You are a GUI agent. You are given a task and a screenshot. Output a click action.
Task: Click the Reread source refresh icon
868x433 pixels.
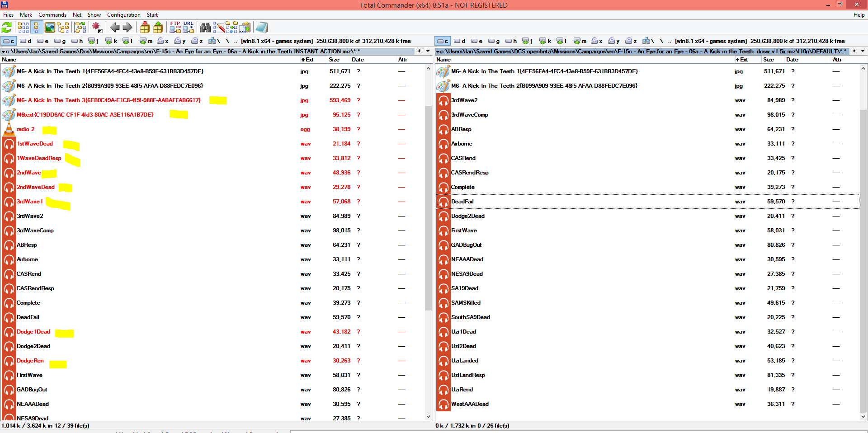coord(7,28)
